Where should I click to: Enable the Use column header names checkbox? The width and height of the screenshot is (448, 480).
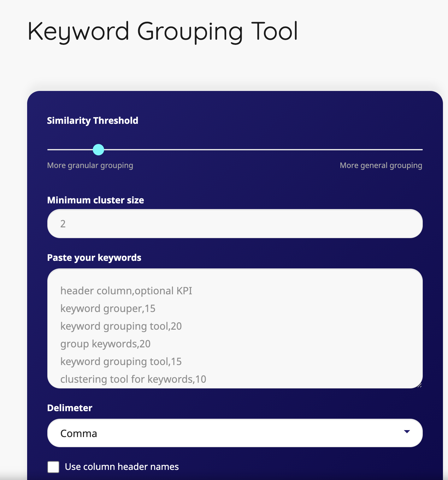tap(53, 467)
